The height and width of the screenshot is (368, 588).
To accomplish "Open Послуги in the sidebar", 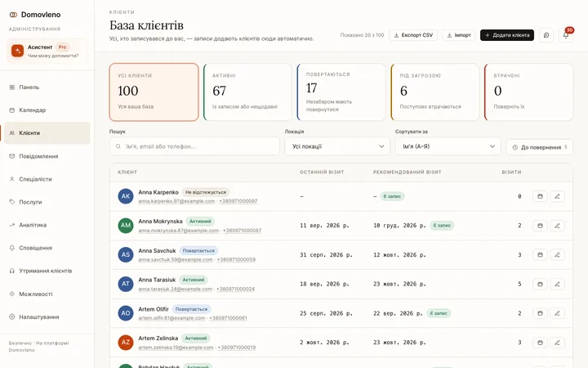I will coord(47,202).
